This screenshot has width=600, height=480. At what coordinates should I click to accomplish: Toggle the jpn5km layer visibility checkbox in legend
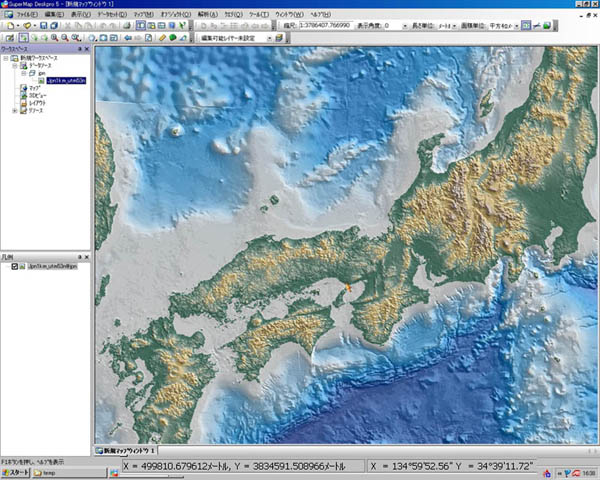[16, 266]
